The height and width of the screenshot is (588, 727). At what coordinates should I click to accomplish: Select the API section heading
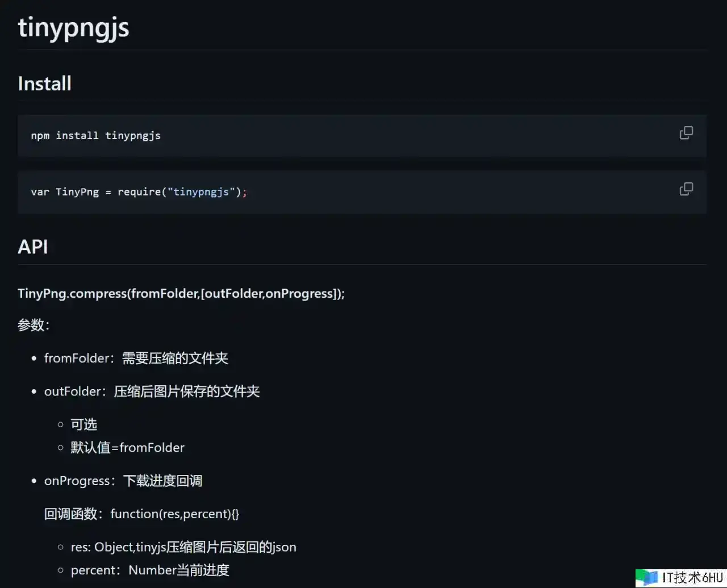click(33, 247)
